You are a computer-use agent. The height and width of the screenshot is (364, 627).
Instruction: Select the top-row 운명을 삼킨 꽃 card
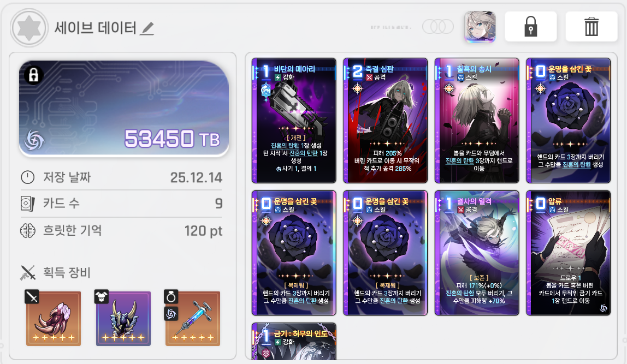[x=569, y=120]
